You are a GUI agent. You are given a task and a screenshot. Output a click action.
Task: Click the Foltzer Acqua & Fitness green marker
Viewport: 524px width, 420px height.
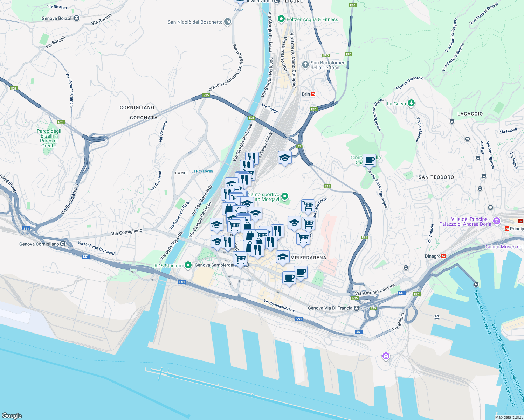282,19
